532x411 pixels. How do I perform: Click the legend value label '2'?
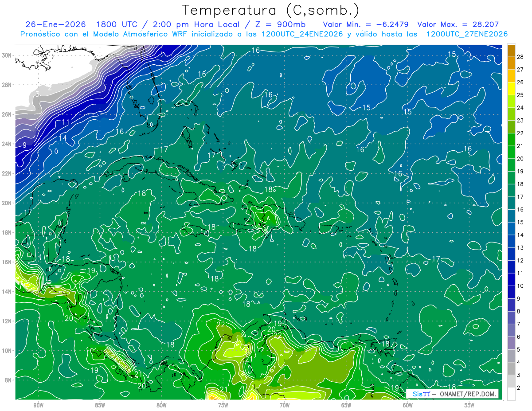pyautogui.click(x=519, y=388)
